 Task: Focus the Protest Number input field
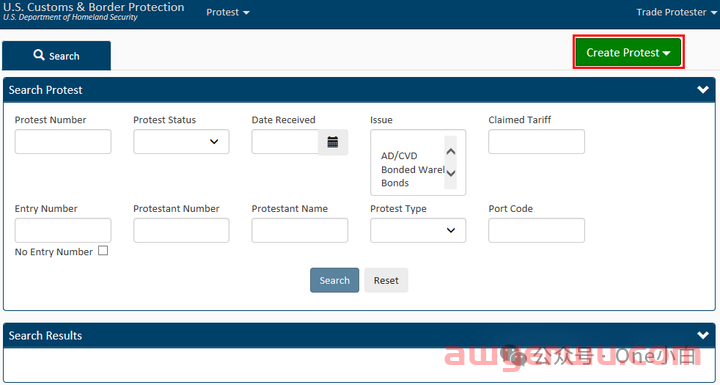tap(63, 142)
